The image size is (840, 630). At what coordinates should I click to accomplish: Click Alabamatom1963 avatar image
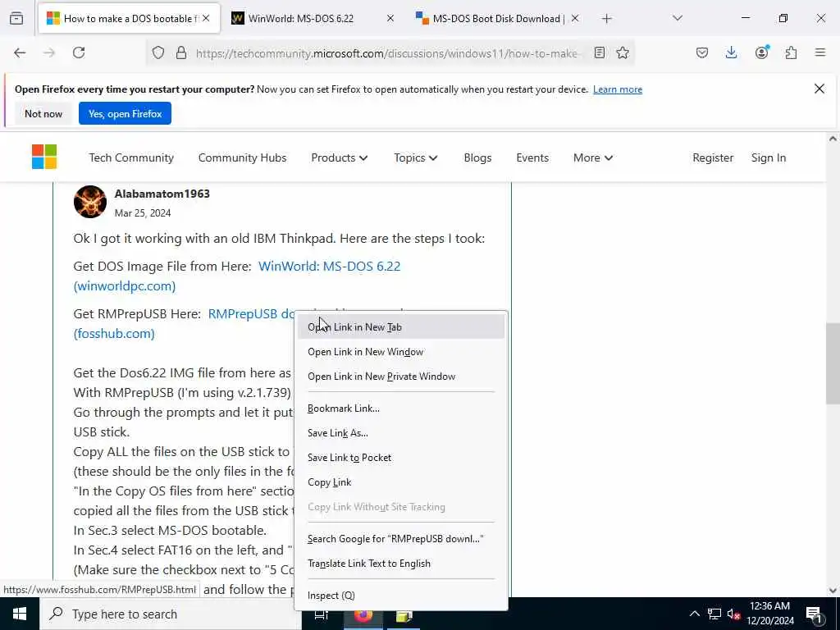coord(90,202)
